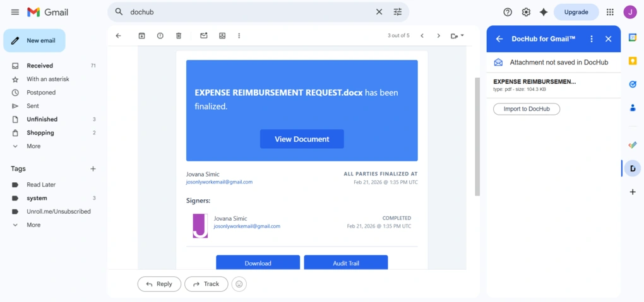Open the Google apps grid

[610, 13]
